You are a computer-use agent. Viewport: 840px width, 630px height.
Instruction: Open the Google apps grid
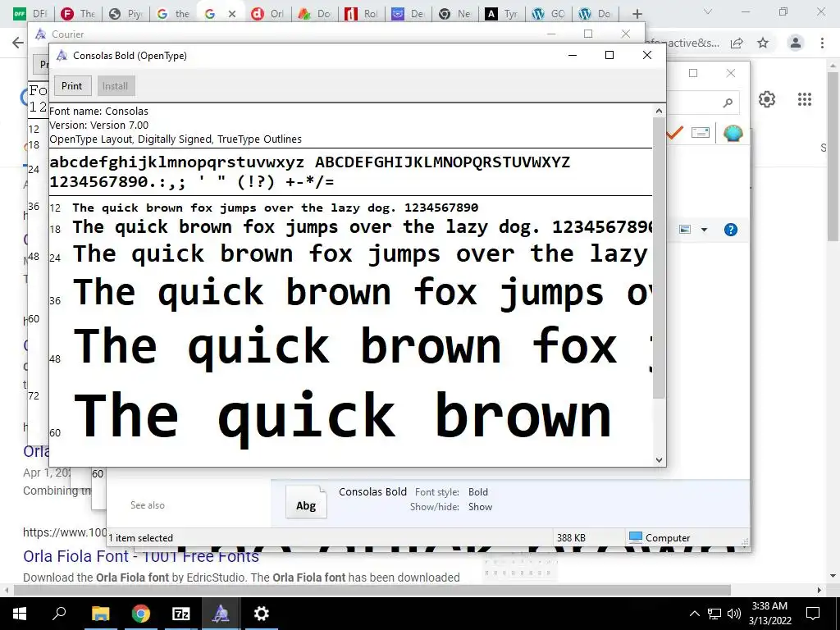[x=805, y=99]
